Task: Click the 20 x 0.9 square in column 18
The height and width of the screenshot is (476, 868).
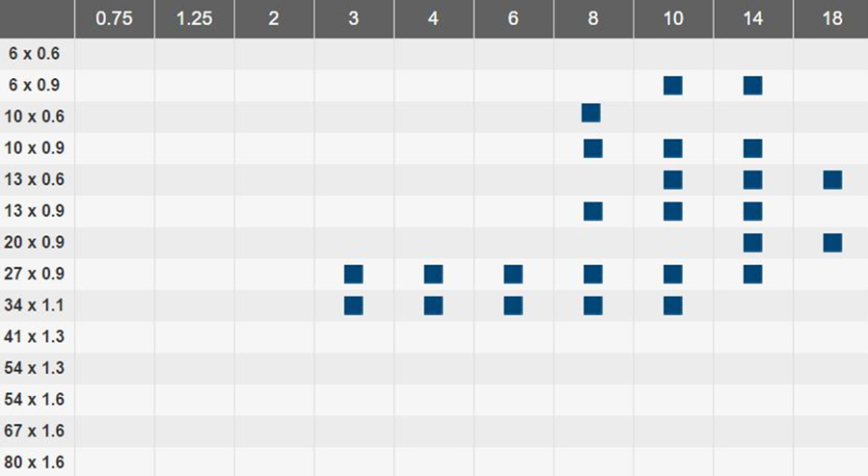Action: tap(832, 243)
